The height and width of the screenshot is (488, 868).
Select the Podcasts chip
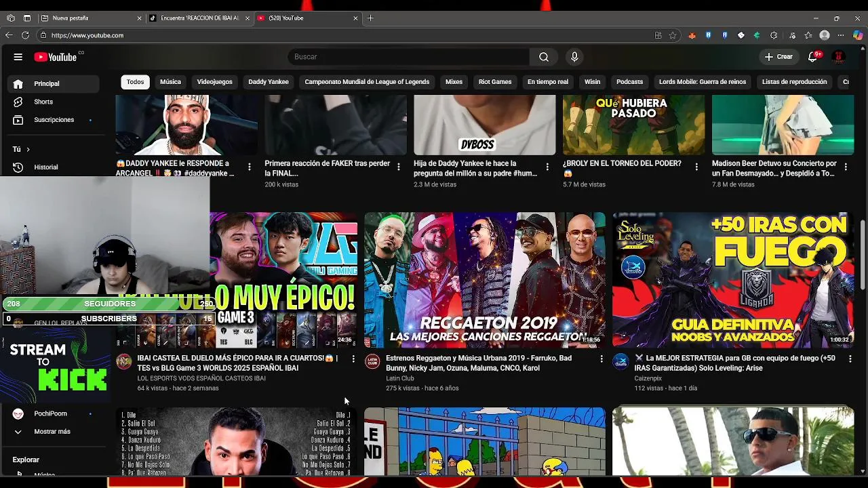click(629, 82)
